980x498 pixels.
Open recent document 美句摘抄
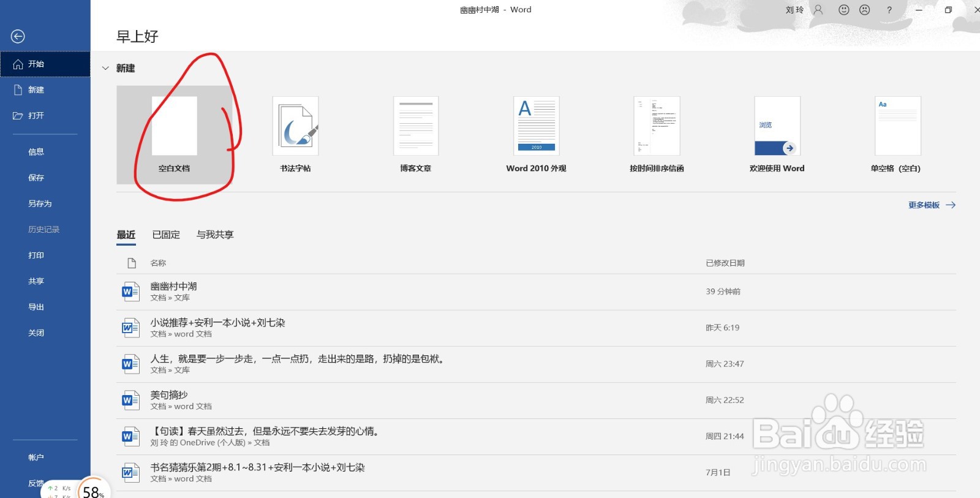536,400
